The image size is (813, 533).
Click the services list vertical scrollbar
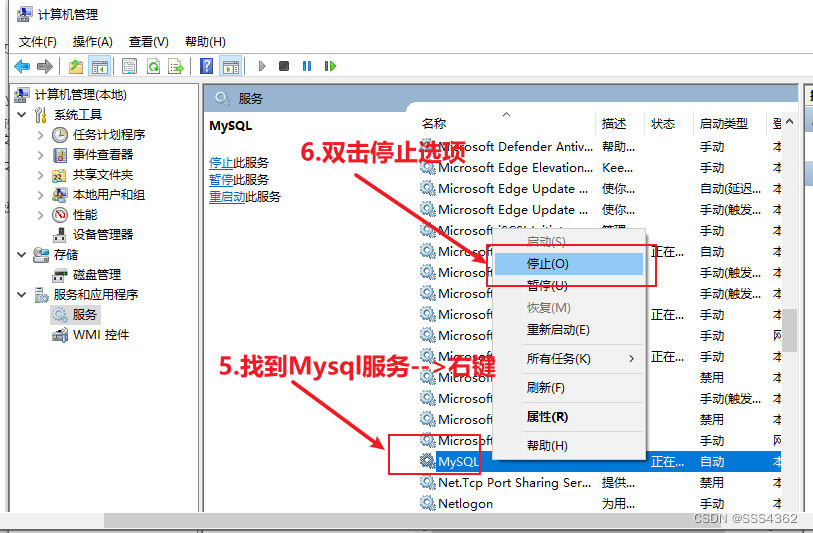(790, 330)
